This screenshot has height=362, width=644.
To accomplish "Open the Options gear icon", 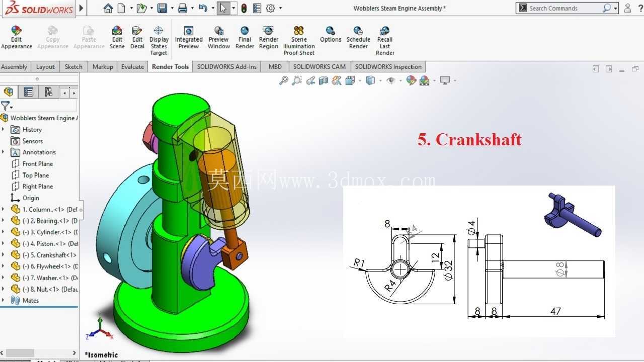I will pyautogui.click(x=271, y=8).
